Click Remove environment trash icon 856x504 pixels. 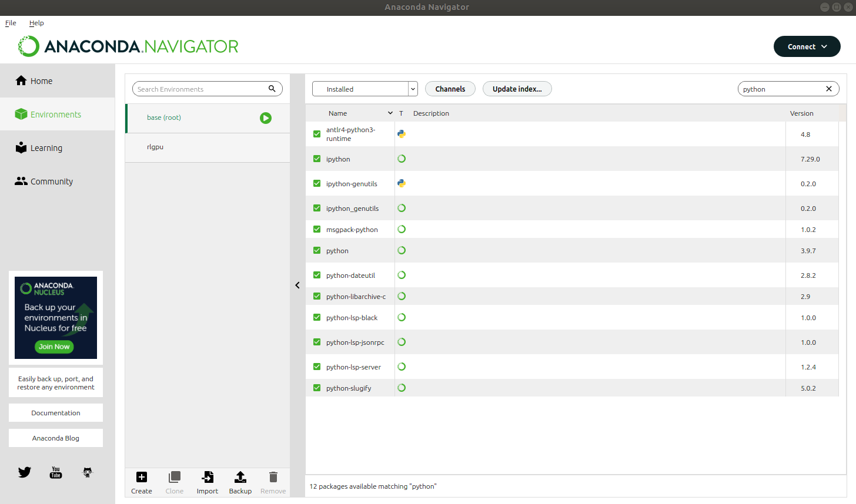coord(273,477)
